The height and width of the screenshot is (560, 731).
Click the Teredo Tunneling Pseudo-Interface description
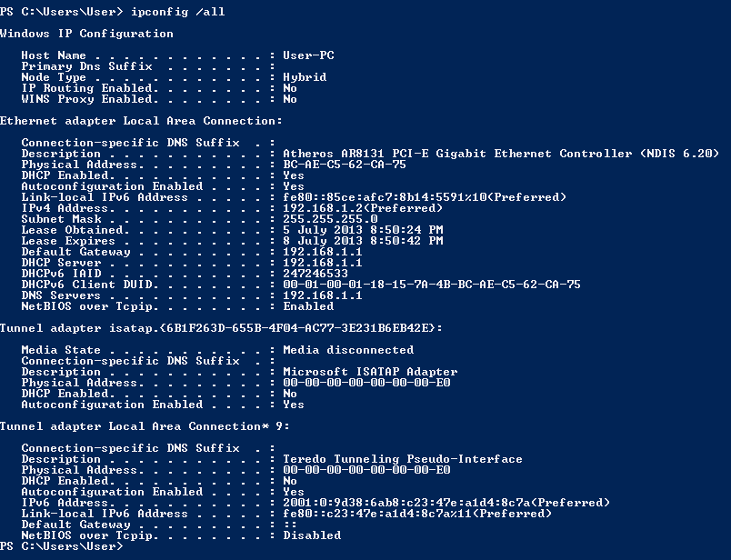coord(403,459)
